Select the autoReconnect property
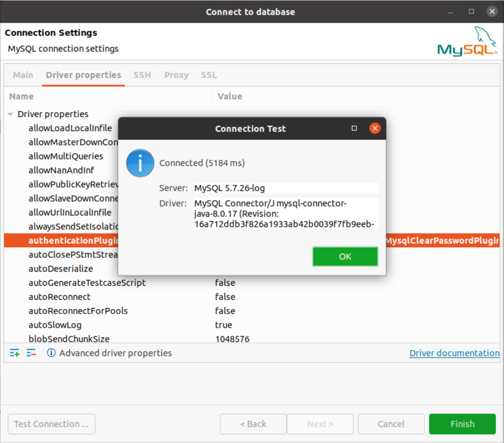504x443 pixels. [x=59, y=297]
